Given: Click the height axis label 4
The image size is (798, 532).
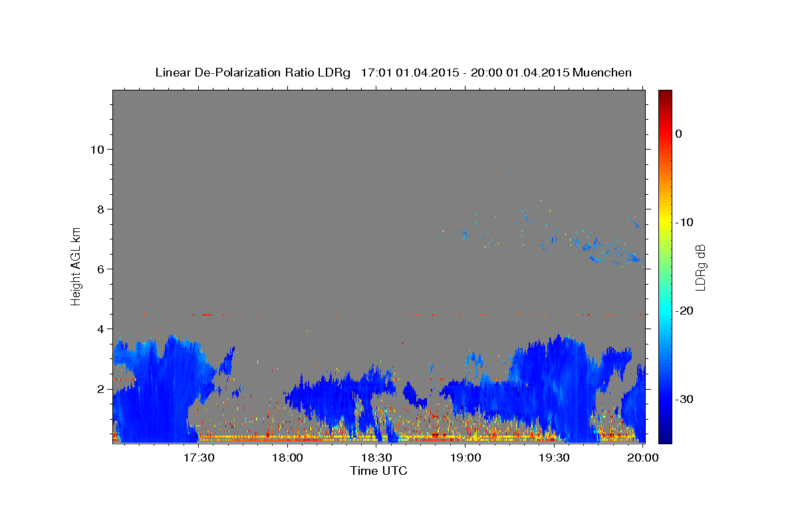Looking at the screenshot, I should click(100, 329).
